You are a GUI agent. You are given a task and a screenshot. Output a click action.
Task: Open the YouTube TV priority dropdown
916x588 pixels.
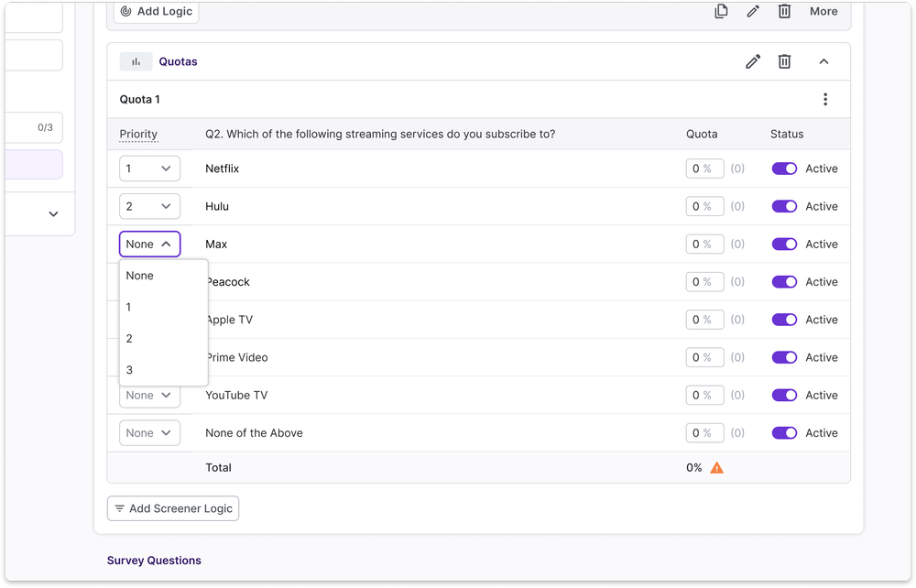pos(149,396)
